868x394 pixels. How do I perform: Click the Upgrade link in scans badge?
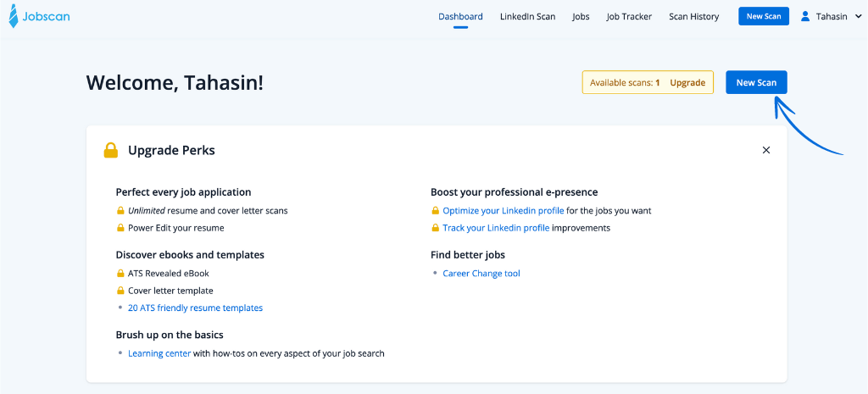pos(687,83)
